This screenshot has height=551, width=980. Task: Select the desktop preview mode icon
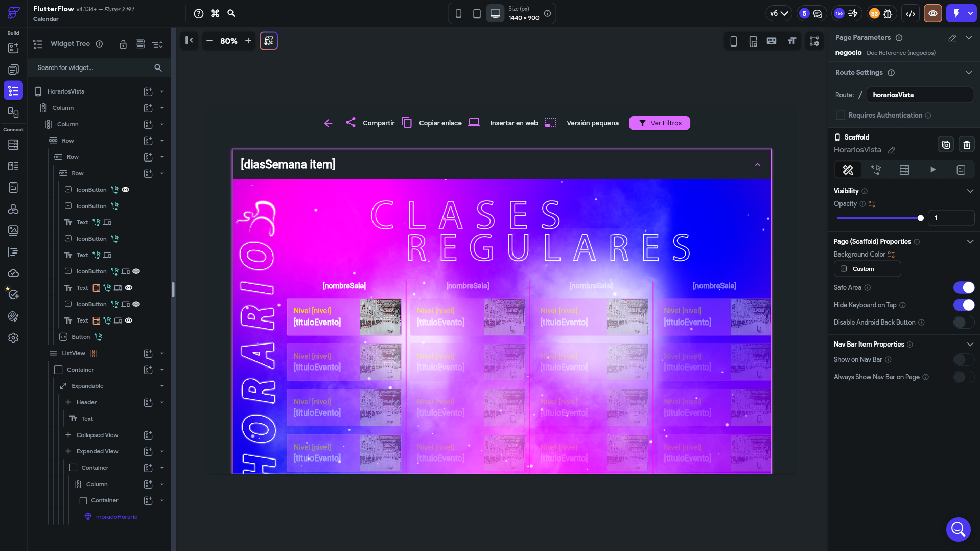(494, 13)
